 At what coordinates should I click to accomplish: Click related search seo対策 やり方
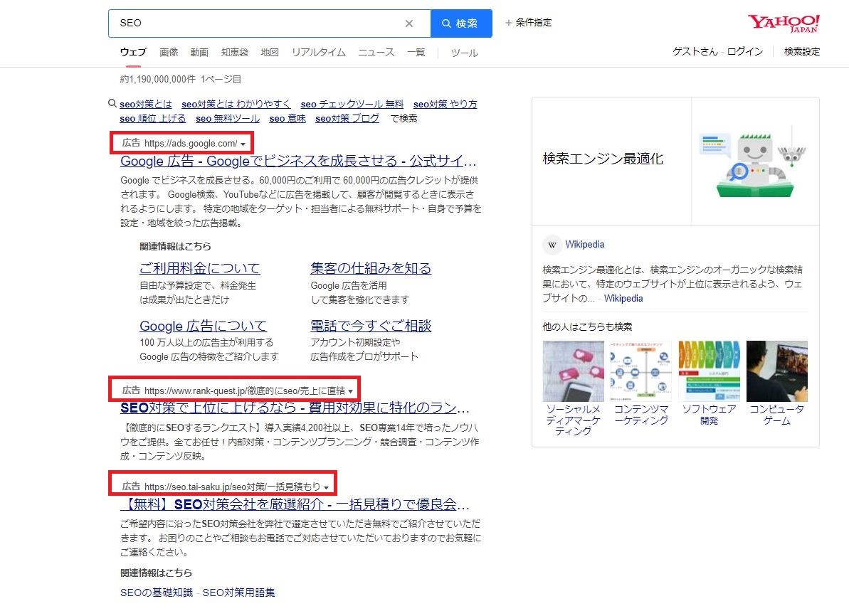coord(445,104)
